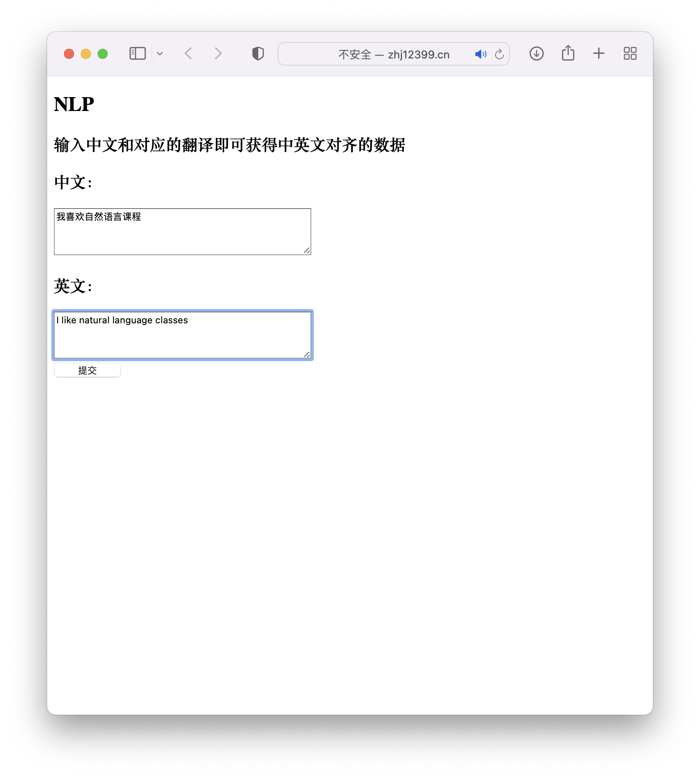700x777 pixels.
Task: Mute the tab audio speaker icon
Action: tap(481, 54)
